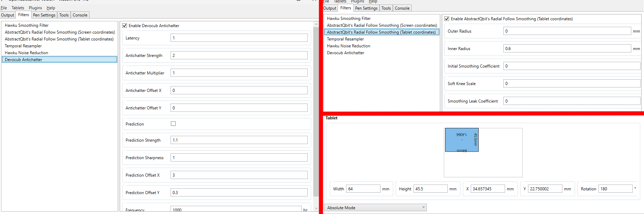
Task: Open the Absolute Mode dropdown
Action: coord(375,207)
